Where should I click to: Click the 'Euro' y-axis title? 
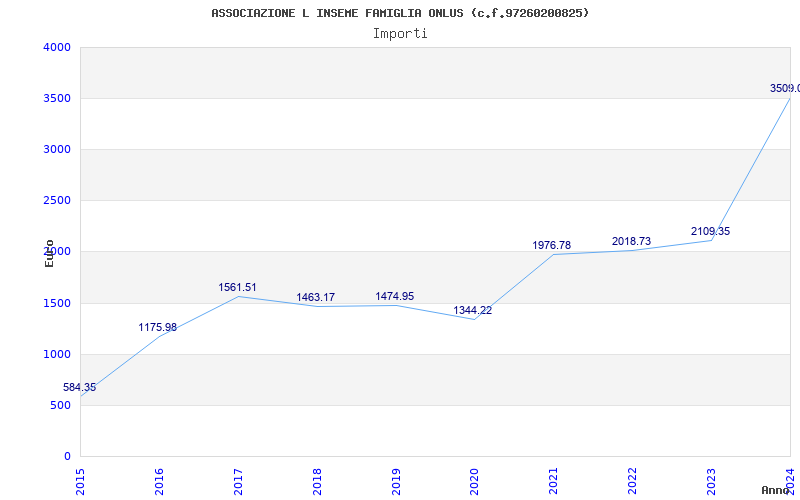point(49,253)
